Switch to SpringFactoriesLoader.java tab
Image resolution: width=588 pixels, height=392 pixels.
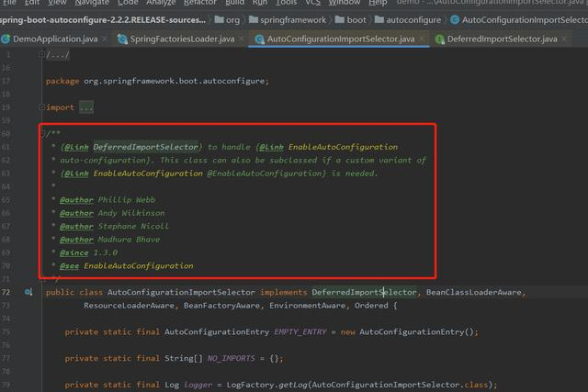[x=182, y=39]
